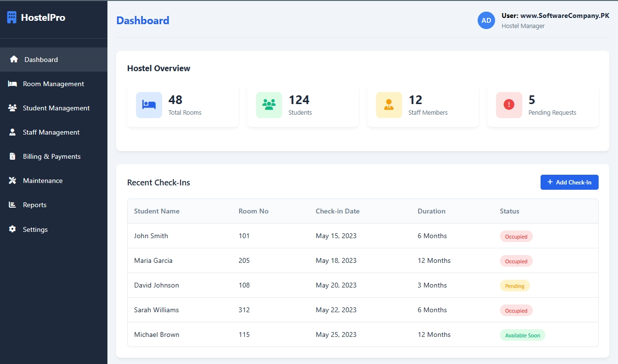Select the Staff Management person icon
Image resolution: width=618 pixels, height=364 pixels.
tap(13, 132)
